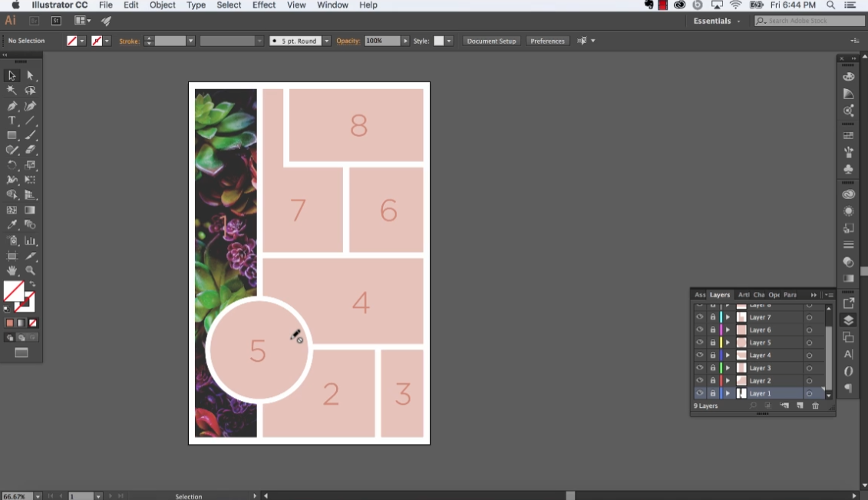868x500 pixels.
Task: Open the graphic Style dropdown
Action: tap(449, 41)
